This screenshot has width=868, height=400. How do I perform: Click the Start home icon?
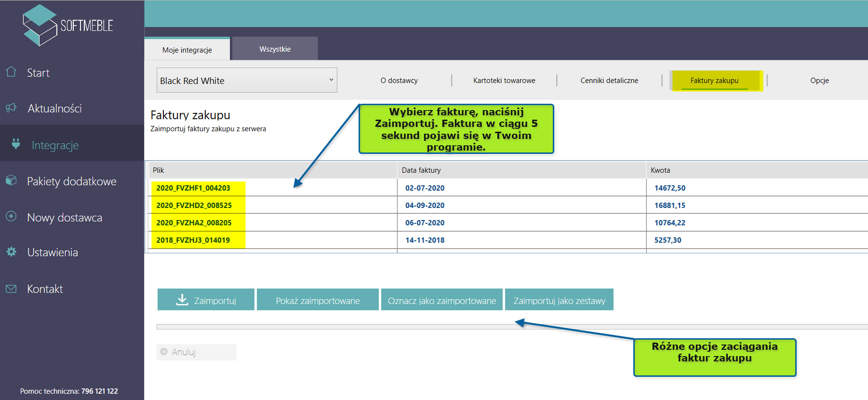point(11,72)
